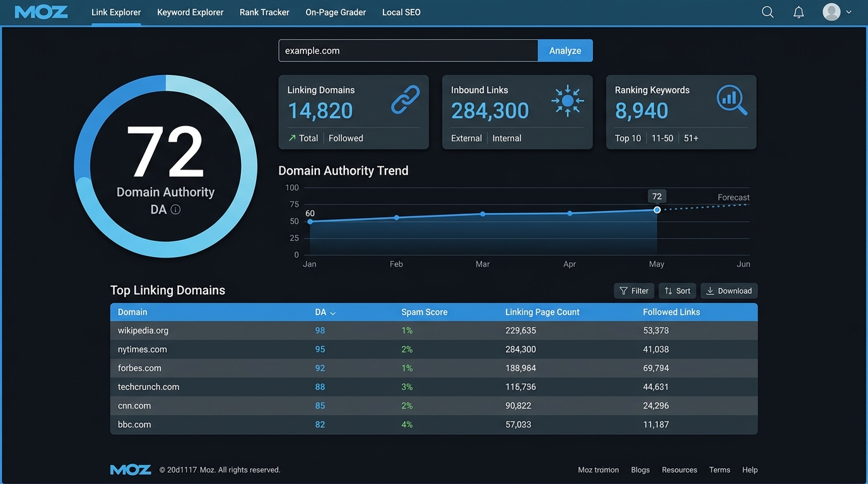The width and height of the screenshot is (868, 484).
Task: Click the 72 Domain Authority ring gauge
Action: [x=166, y=166]
